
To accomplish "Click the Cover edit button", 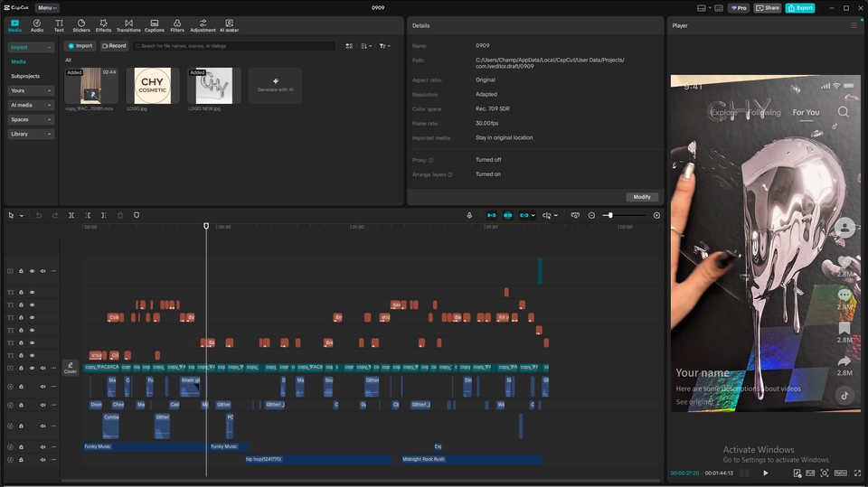I will pyautogui.click(x=70, y=368).
